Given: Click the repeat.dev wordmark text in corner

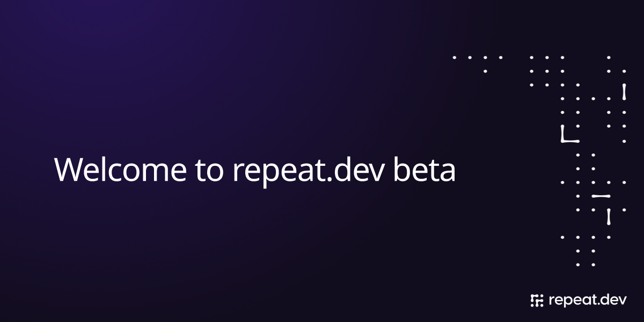Looking at the screenshot, I should [587, 301].
